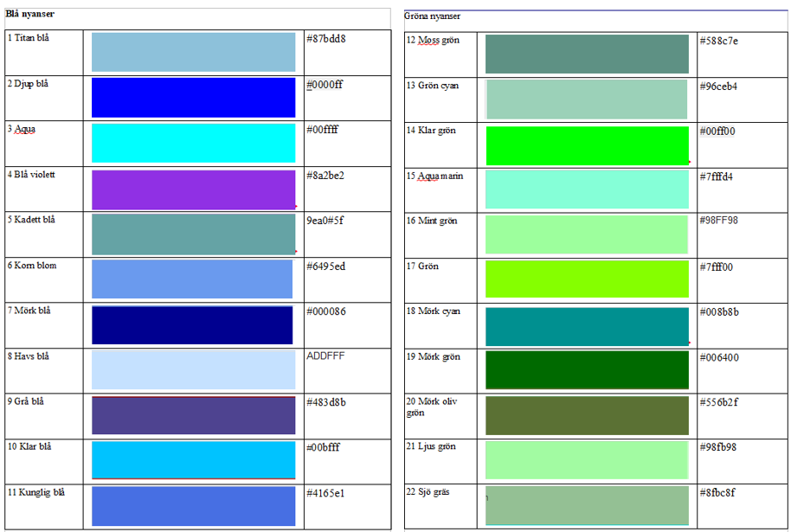Click the hex code #0000ff
791x532 pixels.
325,85
